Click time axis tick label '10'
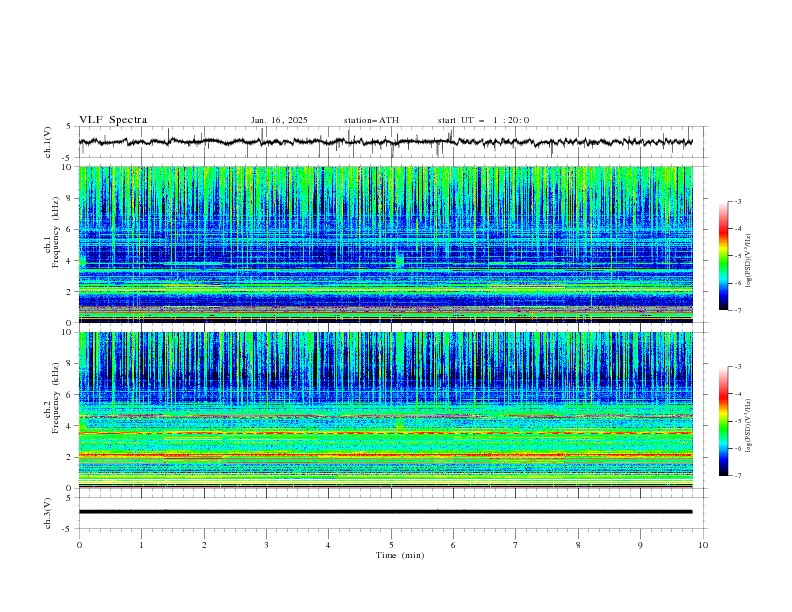792x612 pixels. coord(703,545)
